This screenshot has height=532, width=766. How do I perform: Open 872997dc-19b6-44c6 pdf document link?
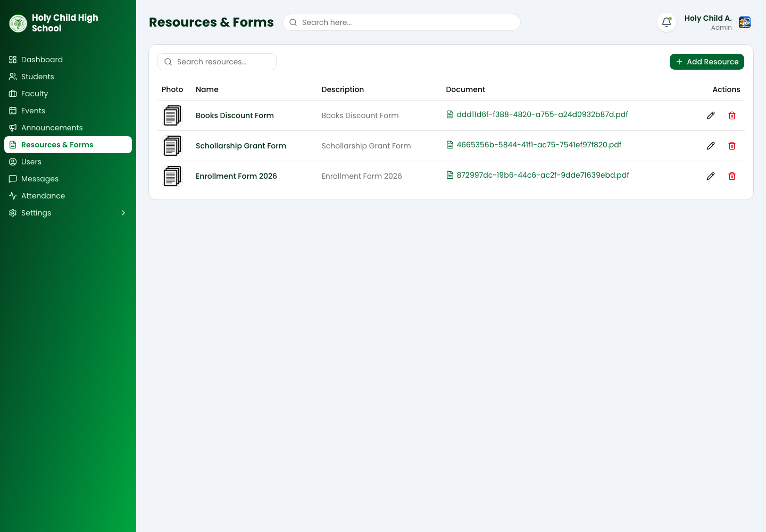(538, 175)
